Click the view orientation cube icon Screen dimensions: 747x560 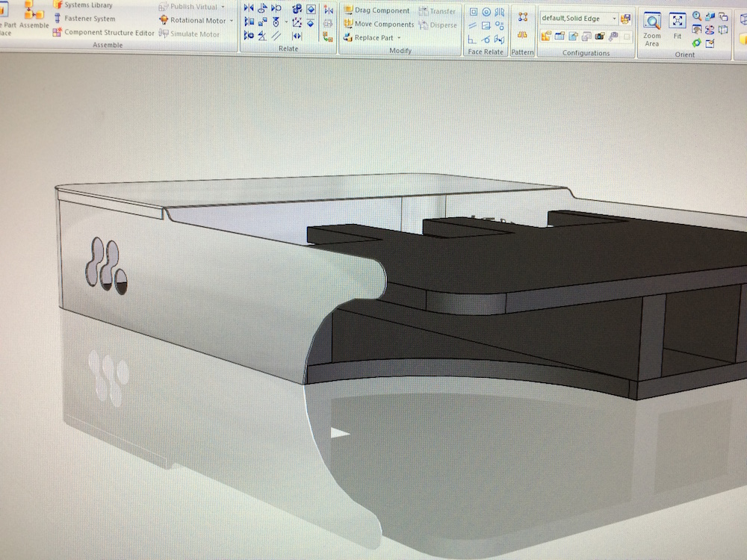(722, 30)
